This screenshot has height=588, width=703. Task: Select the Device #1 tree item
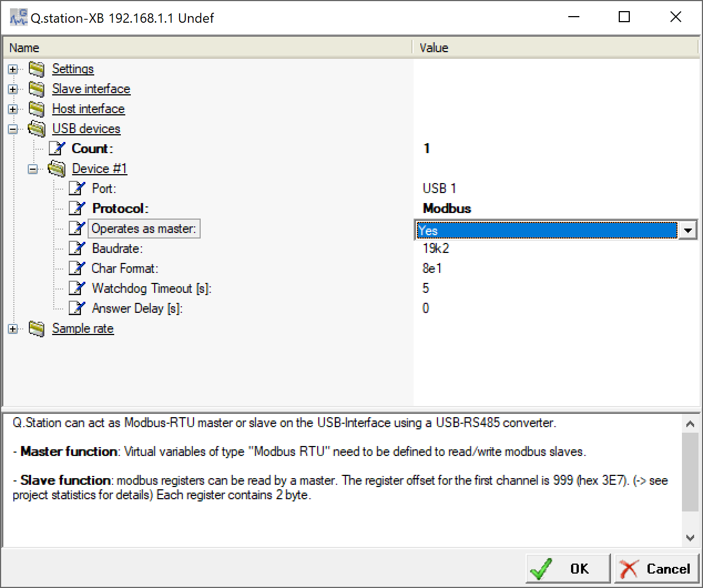100,168
